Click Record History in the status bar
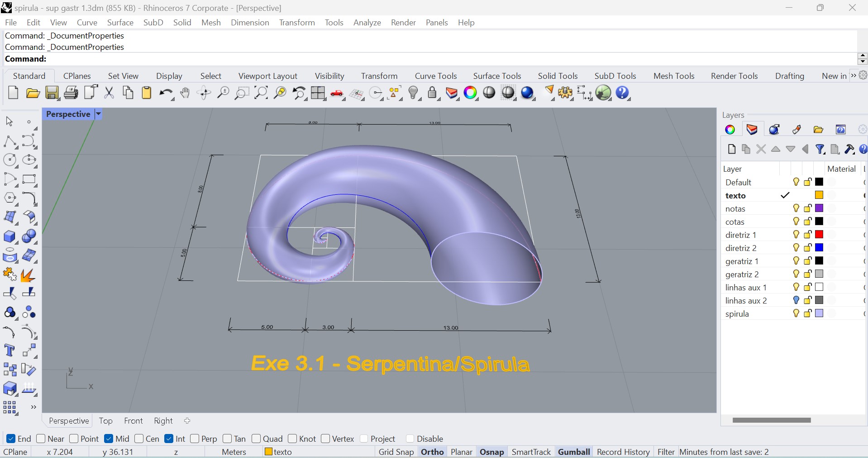The width and height of the screenshot is (868, 458). pyautogui.click(x=623, y=452)
